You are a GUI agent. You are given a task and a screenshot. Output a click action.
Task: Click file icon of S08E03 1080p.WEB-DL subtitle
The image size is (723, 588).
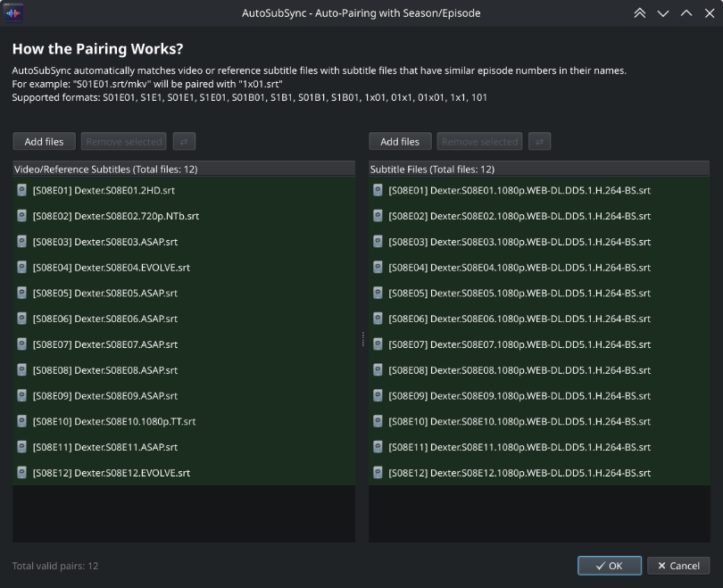coord(378,242)
